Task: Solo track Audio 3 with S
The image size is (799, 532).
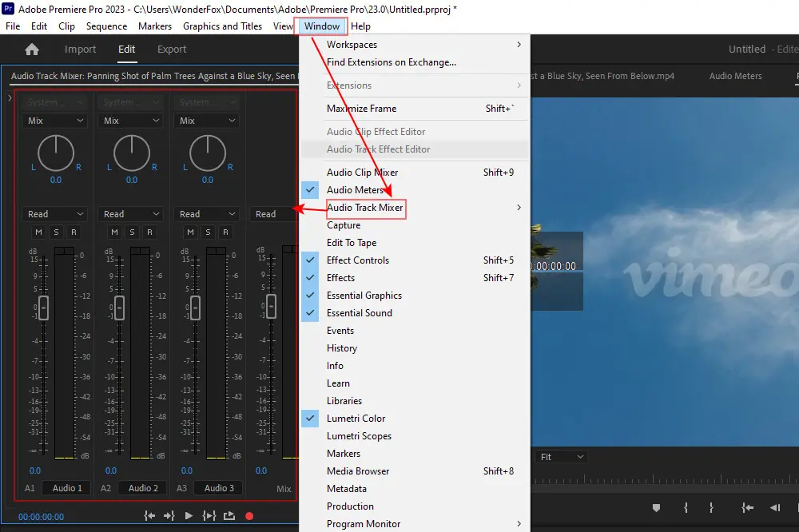Action: tap(208, 232)
